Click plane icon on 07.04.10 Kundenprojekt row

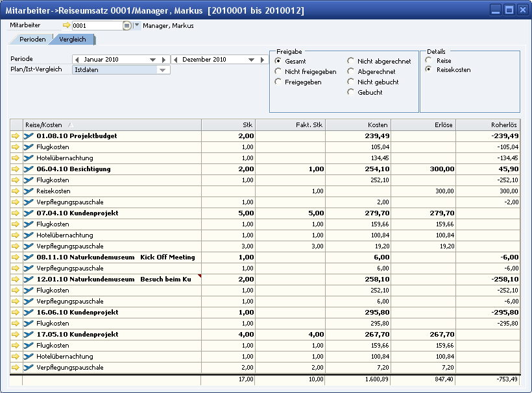pos(29,213)
